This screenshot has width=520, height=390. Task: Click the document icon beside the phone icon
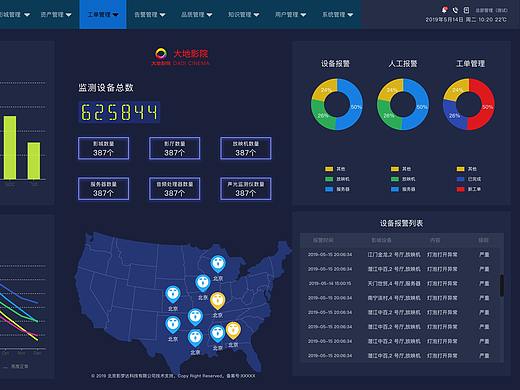pyautogui.click(x=466, y=10)
